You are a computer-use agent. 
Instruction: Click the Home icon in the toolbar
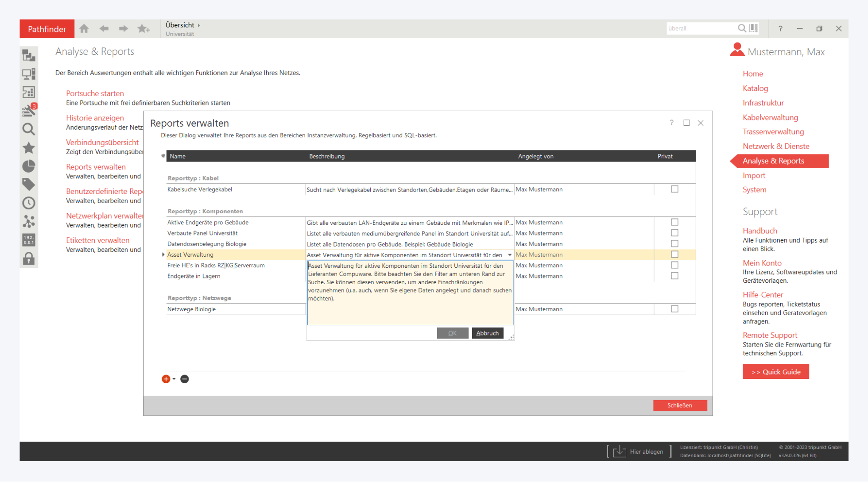pyautogui.click(x=84, y=29)
